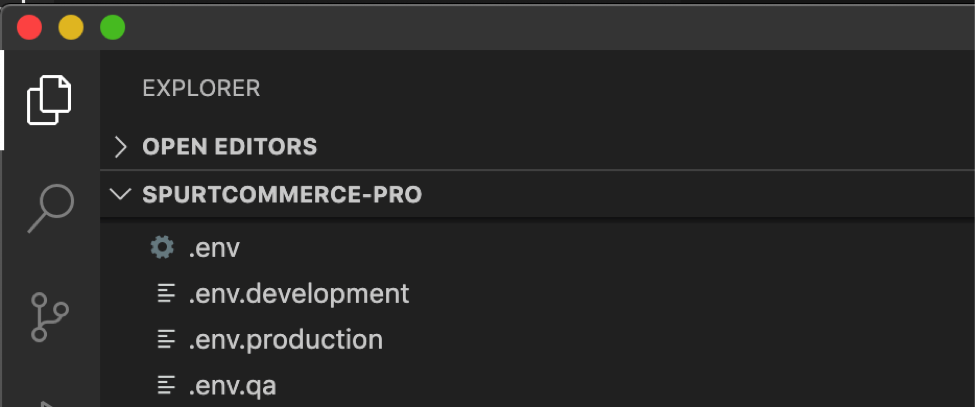The height and width of the screenshot is (408, 975).
Task: Click the file icon beside .env.development
Action: [x=166, y=294]
